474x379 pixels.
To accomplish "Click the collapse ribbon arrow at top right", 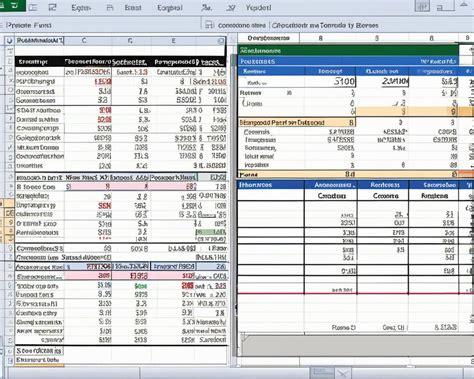I will click(464, 5).
